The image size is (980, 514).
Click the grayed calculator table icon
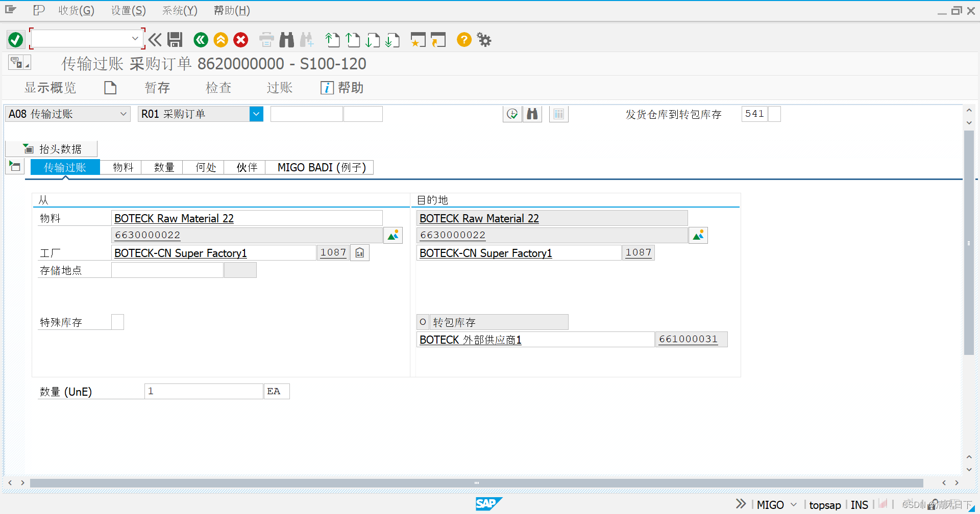559,114
